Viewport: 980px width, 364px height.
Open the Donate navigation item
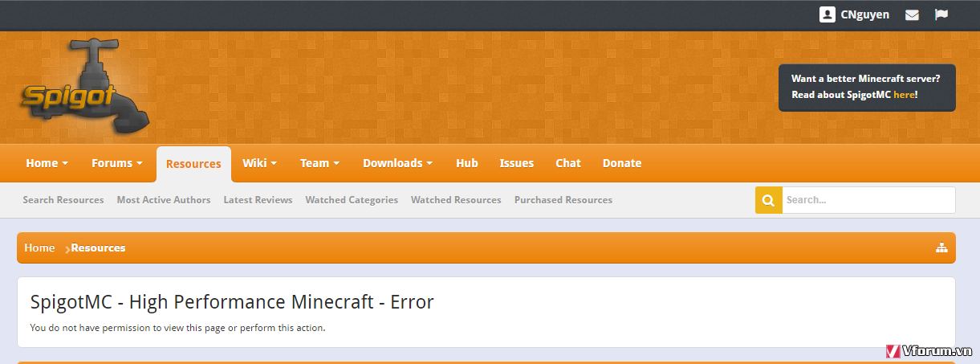coord(622,163)
